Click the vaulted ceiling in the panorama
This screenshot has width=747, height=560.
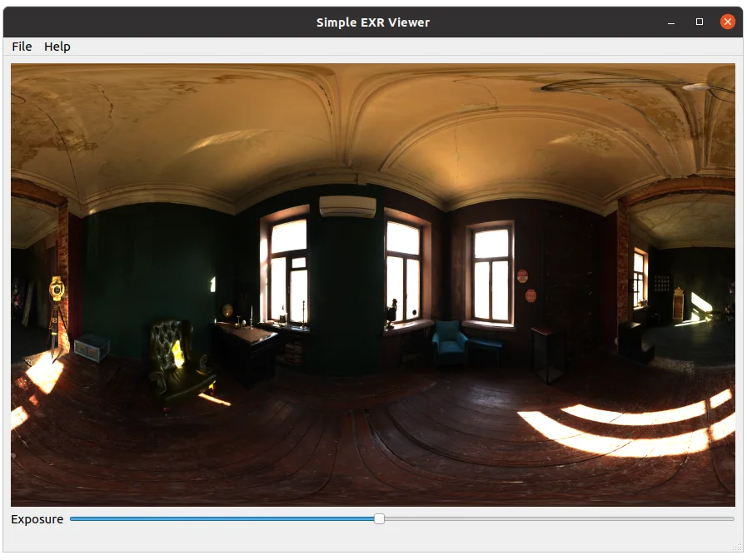(x=375, y=125)
